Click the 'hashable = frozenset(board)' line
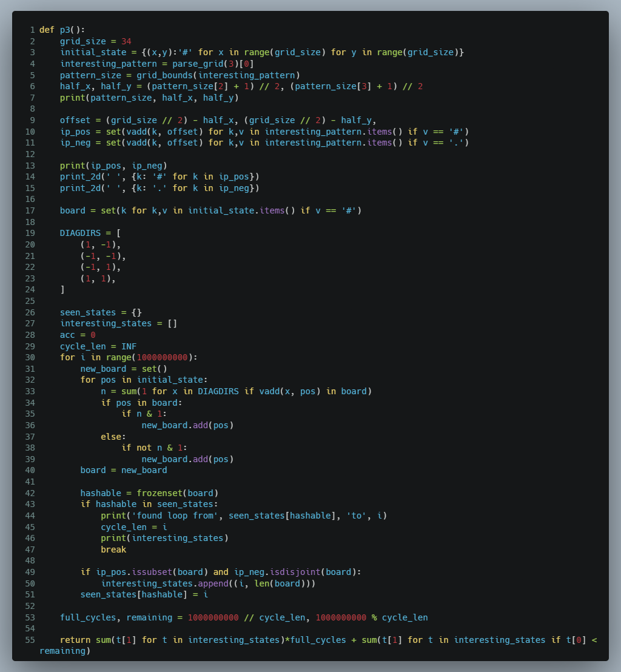Screen dimensions: 621x672 150,493
